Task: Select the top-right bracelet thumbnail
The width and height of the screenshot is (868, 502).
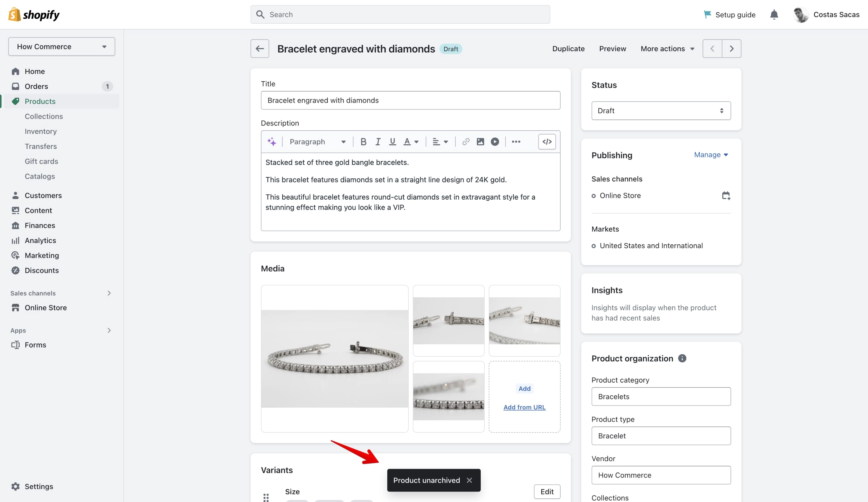Action: (x=524, y=321)
